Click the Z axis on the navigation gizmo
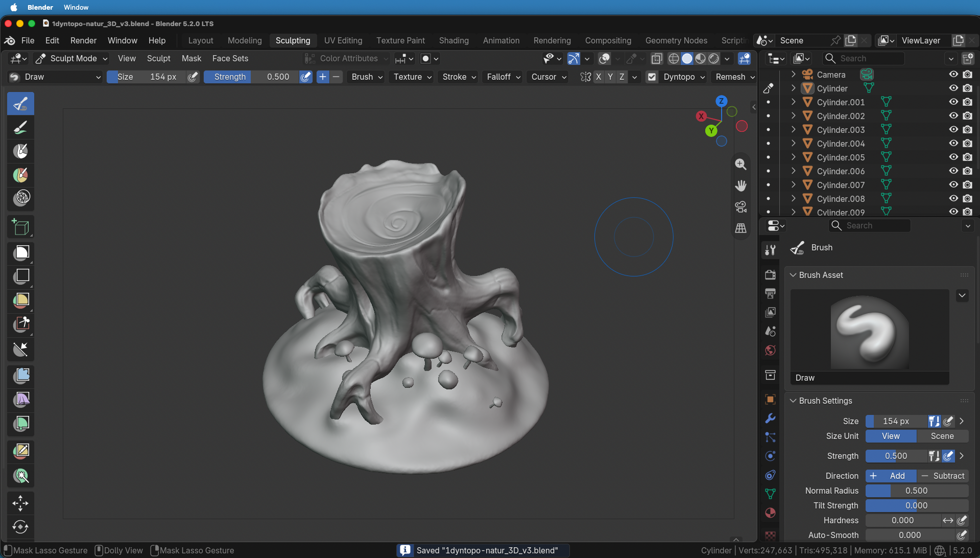The image size is (980, 558). click(x=721, y=101)
